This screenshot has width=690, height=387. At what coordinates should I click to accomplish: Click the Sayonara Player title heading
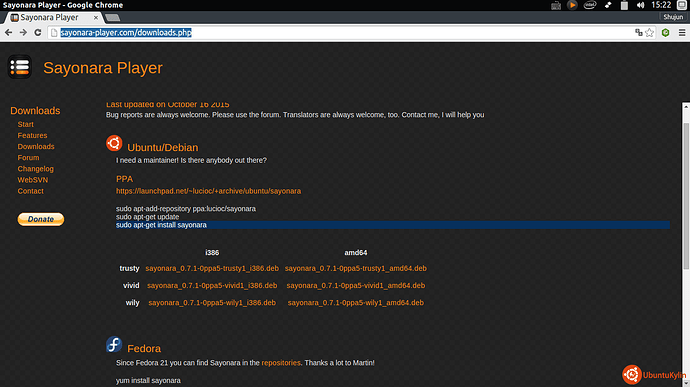click(103, 68)
